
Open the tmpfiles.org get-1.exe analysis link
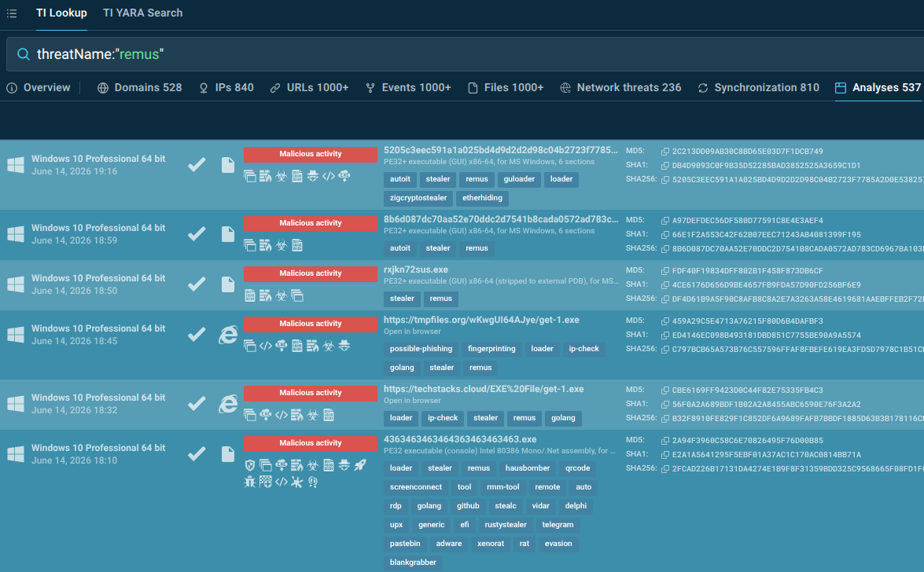tap(480, 320)
